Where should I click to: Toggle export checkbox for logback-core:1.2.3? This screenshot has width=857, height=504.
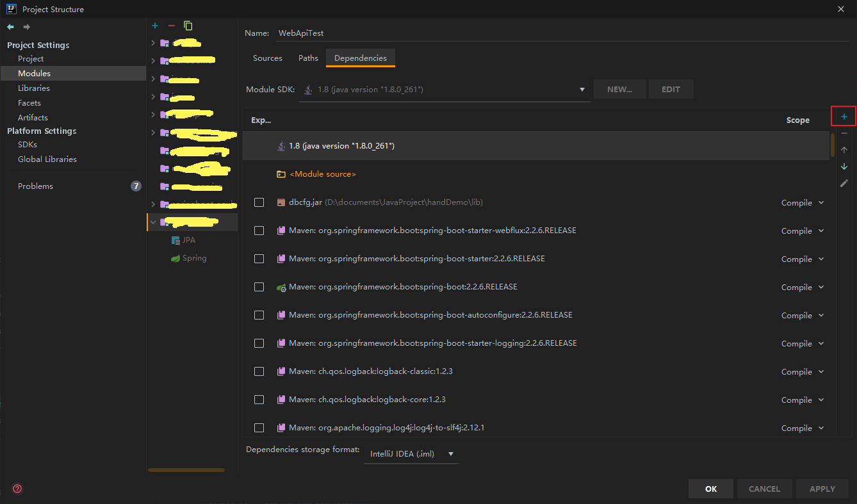[259, 400]
